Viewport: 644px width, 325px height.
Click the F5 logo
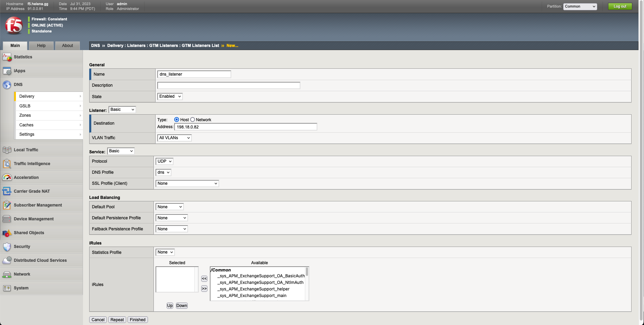(14, 26)
